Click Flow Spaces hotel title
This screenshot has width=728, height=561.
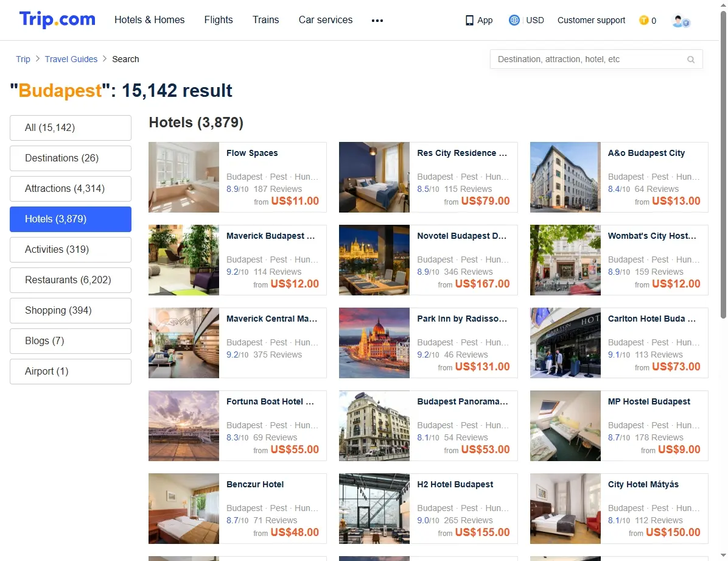(x=252, y=153)
